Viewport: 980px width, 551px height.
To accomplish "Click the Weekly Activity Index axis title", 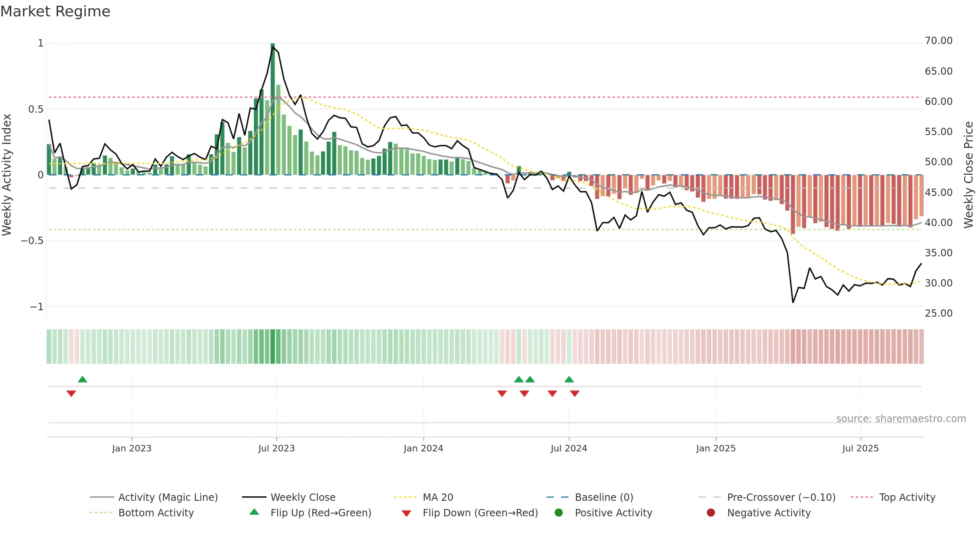I will pyautogui.click(x=7, y=175).
